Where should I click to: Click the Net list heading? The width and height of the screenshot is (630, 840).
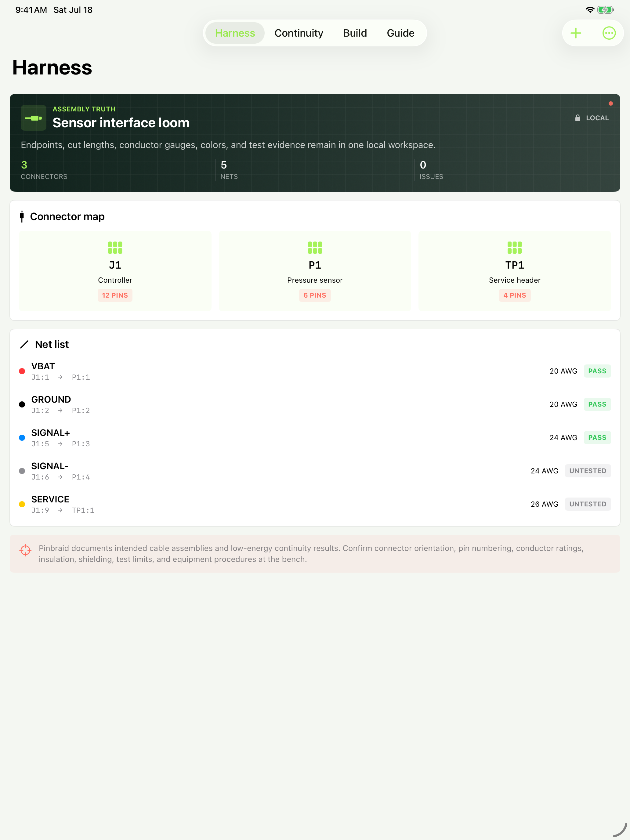coord(52,344)
